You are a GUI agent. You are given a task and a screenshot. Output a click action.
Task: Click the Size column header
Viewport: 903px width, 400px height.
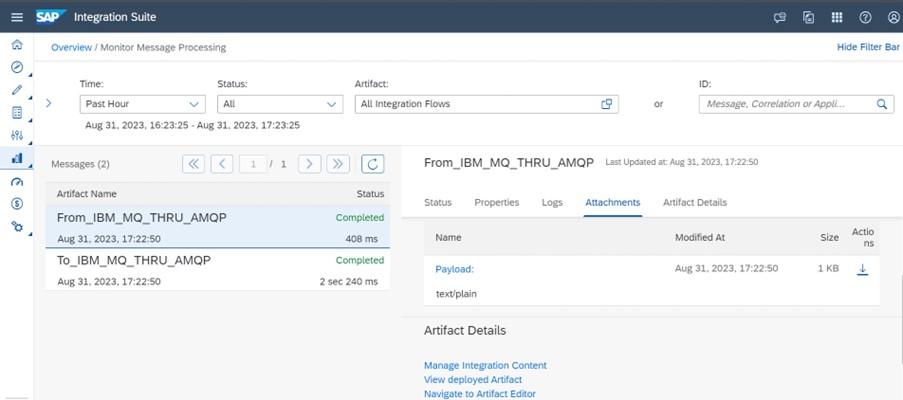pyautogui.click(x=829, y=237)
